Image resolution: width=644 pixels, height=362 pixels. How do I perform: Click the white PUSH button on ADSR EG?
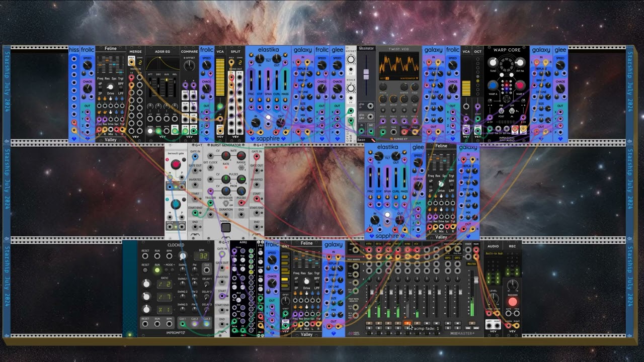tap(150, 131)
